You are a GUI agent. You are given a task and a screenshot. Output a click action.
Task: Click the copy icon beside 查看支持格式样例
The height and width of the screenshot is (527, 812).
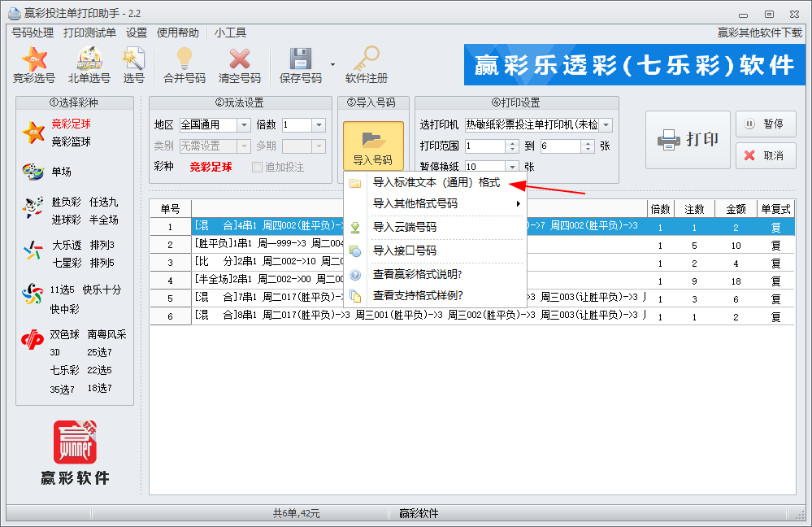coord(355,295)
